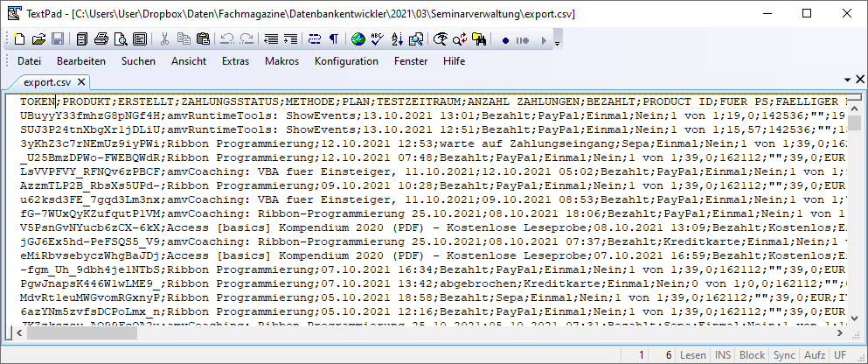Click TOKEN header in first line

[x=37, y=102]
